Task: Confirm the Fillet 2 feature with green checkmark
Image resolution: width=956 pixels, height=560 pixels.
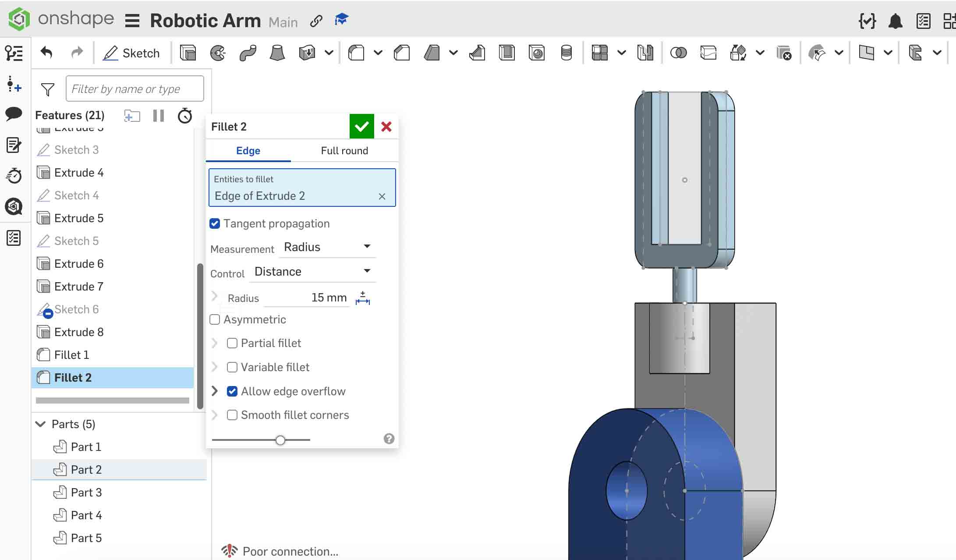Action: tap(361, 126)
